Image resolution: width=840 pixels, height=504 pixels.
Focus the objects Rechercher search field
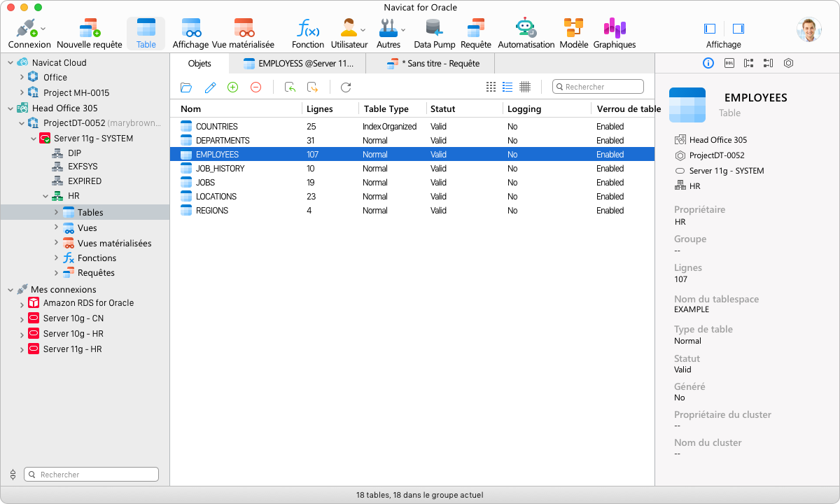coord(598,87)
